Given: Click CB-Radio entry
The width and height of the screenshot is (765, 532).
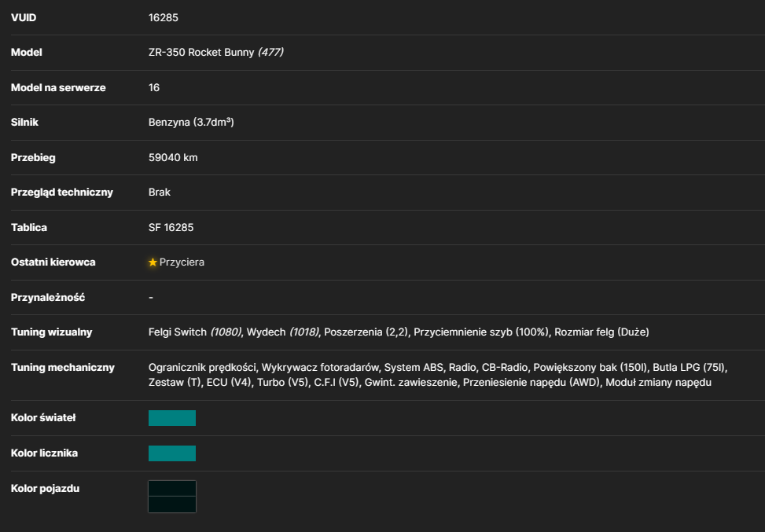Looking at the screenshot, I should coord(505,368).
